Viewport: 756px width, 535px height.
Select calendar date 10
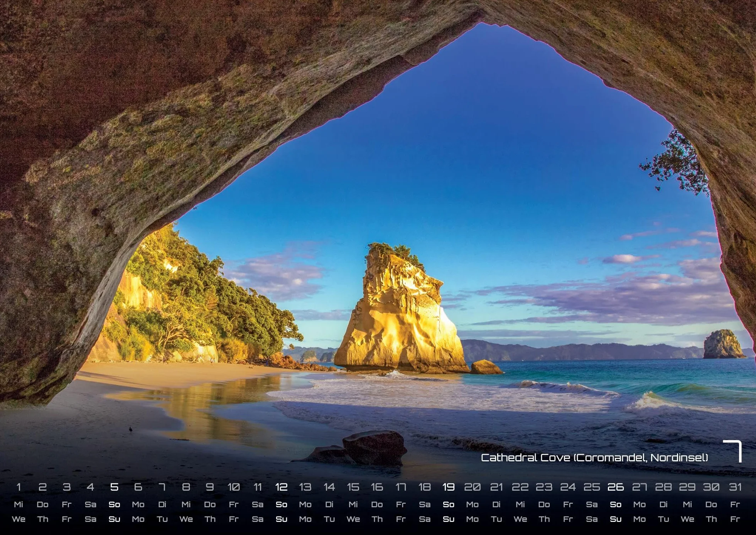234,487
